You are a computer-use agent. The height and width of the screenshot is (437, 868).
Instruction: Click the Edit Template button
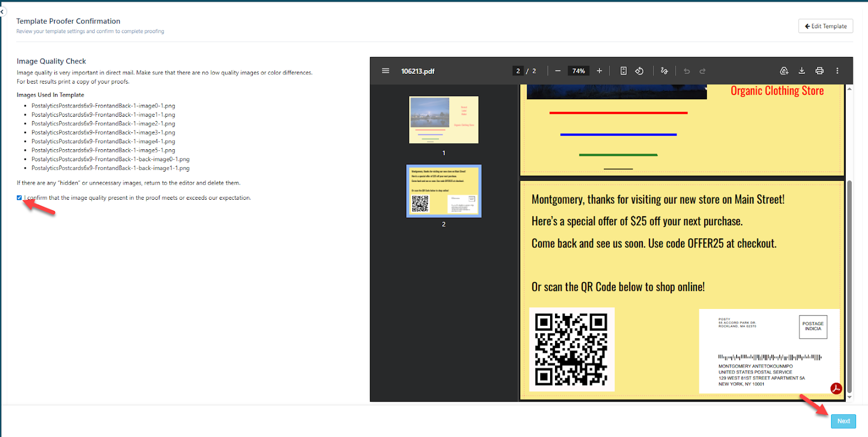coord(826,26)
